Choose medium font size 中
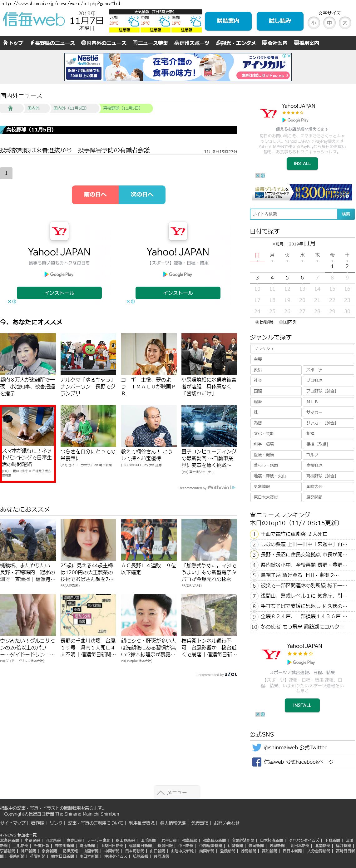 point(329,23)
